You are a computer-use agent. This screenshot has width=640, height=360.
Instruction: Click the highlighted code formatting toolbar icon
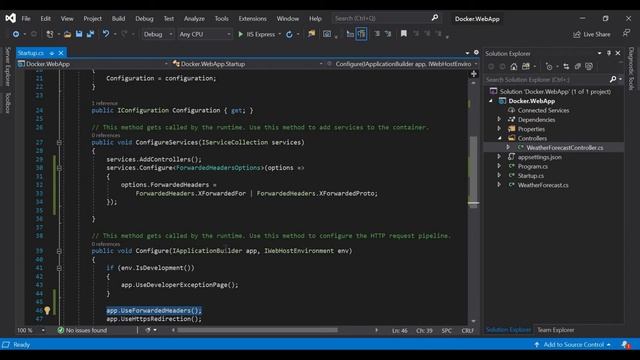coord(362,34)
